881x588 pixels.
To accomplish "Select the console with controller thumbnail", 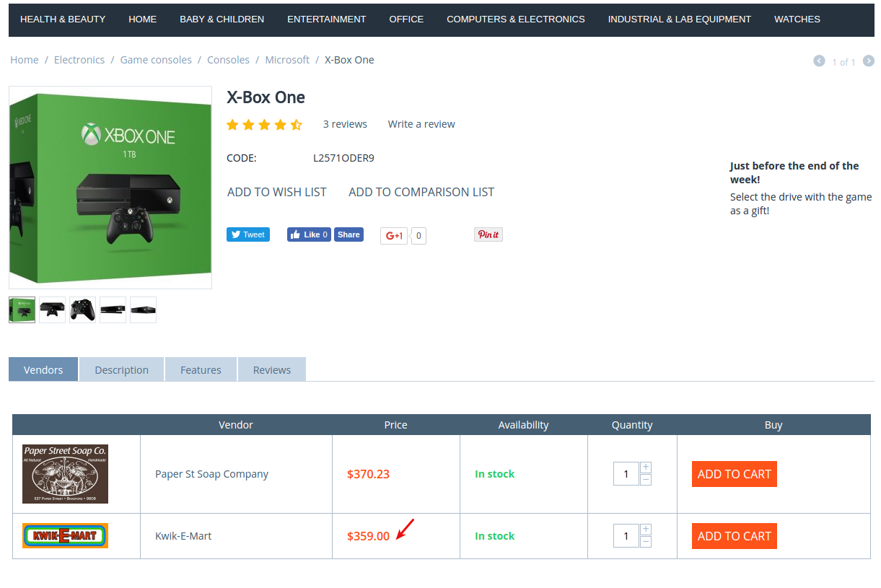I will (x=52, y=310).
